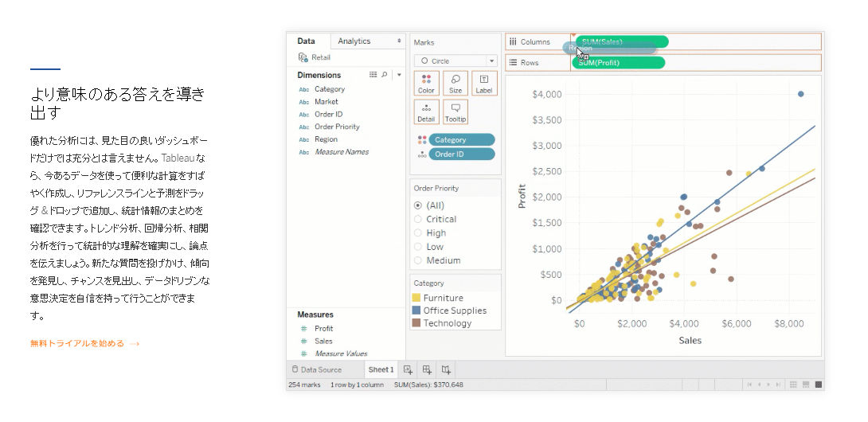Image resolution: width=868 pixels, height=422 pixels.
Task: Select the Sheet 1 tab
Action: pos(381,370)
